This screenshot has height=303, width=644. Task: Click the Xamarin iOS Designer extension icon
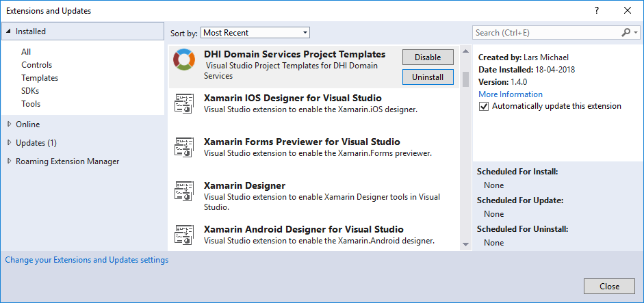pos(183,104)
